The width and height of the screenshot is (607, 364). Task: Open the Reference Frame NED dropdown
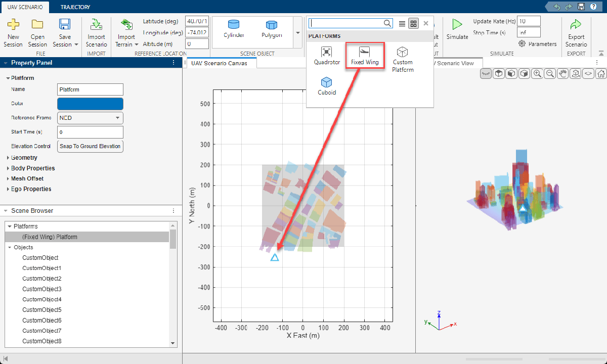91,118
